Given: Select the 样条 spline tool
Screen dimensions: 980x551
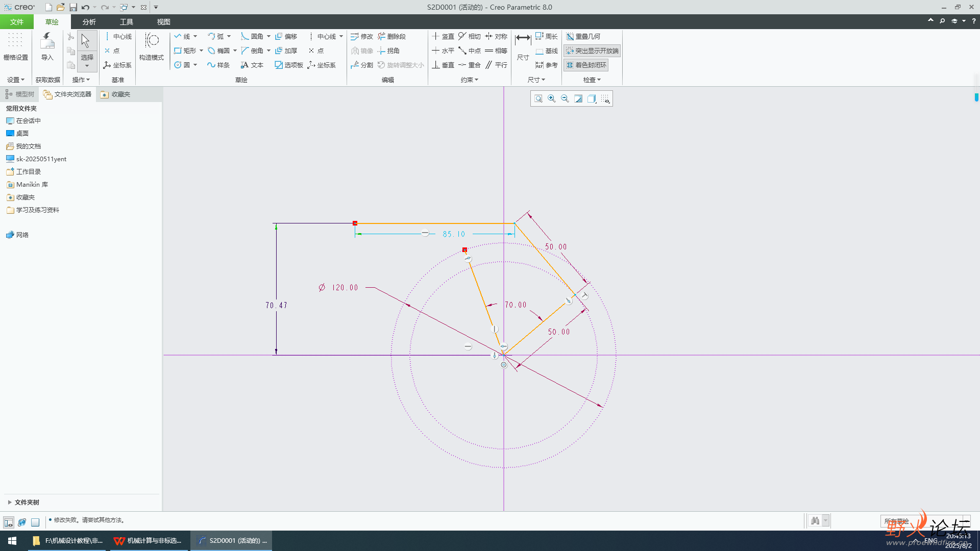Looking at the screenshot, I should (218, 65).
